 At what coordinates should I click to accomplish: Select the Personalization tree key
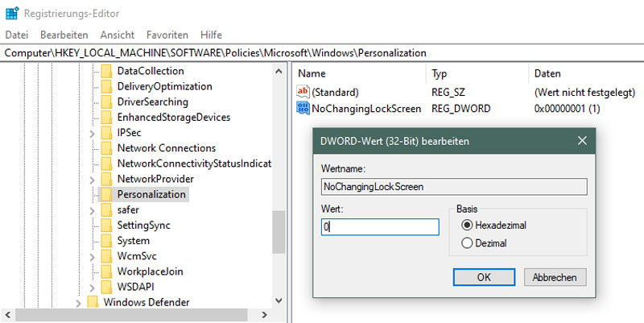[x=151, y=194]
